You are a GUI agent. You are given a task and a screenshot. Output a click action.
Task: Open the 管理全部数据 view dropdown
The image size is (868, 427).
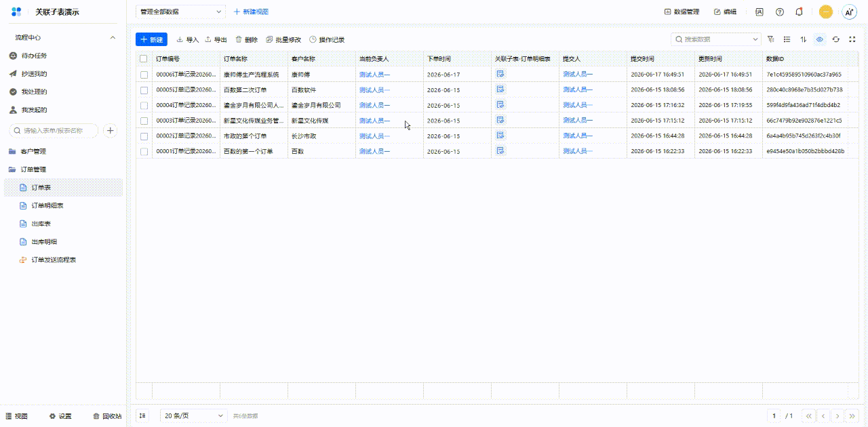(x=180, y=12)
